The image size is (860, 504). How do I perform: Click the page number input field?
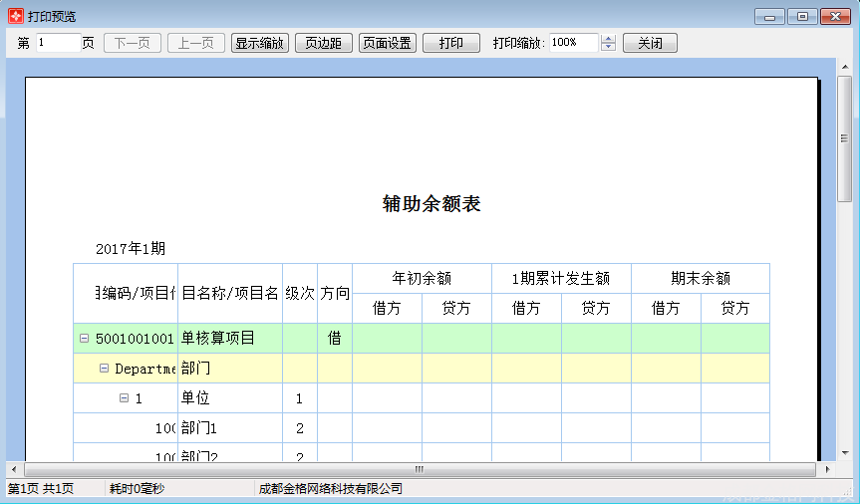(x=58, y=43)
